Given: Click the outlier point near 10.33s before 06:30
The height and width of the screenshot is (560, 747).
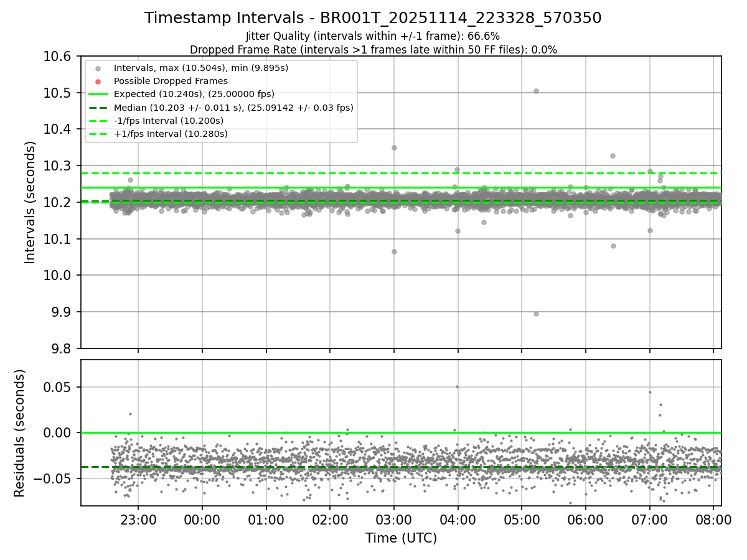Looking at the screenshot, I should [613, 156].
